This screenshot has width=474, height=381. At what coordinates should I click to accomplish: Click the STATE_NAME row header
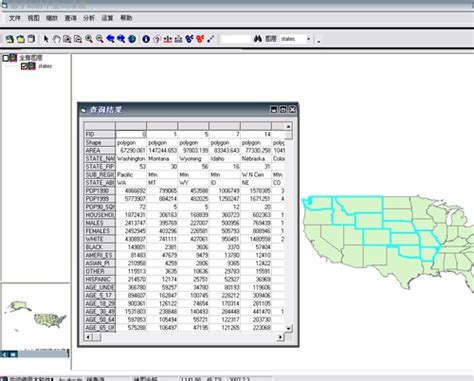click(x=100, y=159)
